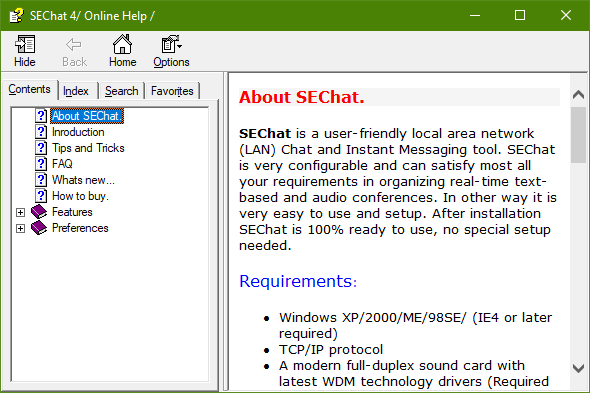Viewport: 590px width, 393px height.
Task: Open the Options toolbar menu
Action: tap(171, 51)
